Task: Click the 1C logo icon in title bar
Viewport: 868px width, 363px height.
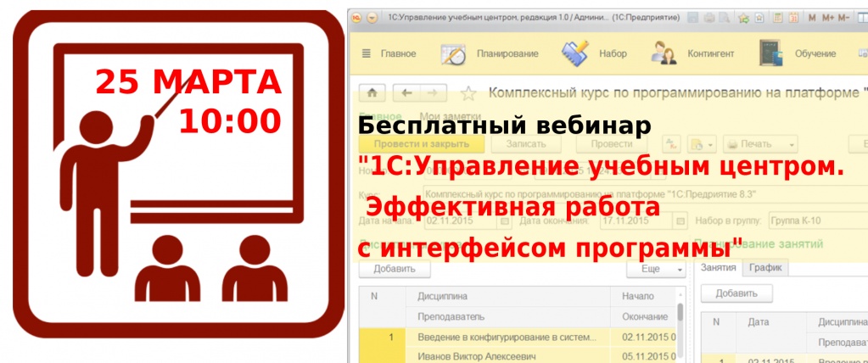Action: click(x=357, y=18)
